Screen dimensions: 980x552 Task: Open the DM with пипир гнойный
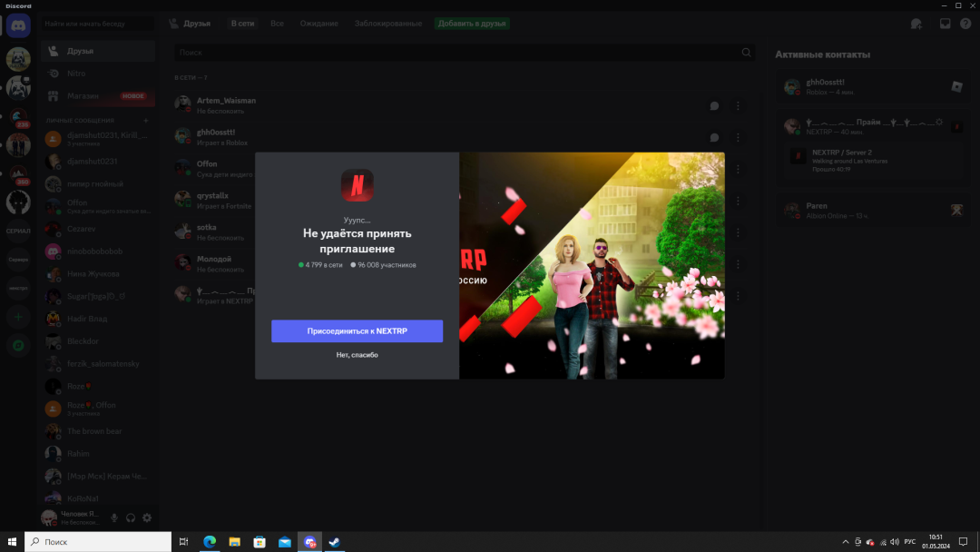[x=98, y=183]
